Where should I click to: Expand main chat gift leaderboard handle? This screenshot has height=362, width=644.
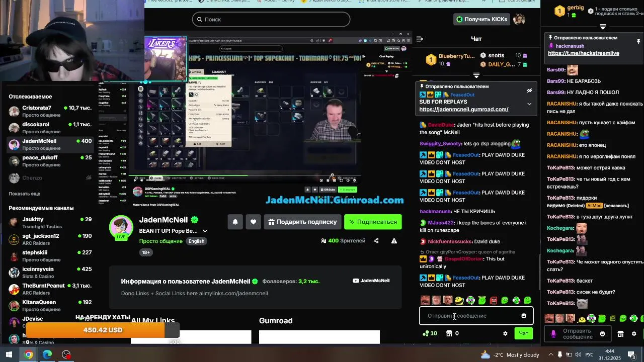point(476,75)
